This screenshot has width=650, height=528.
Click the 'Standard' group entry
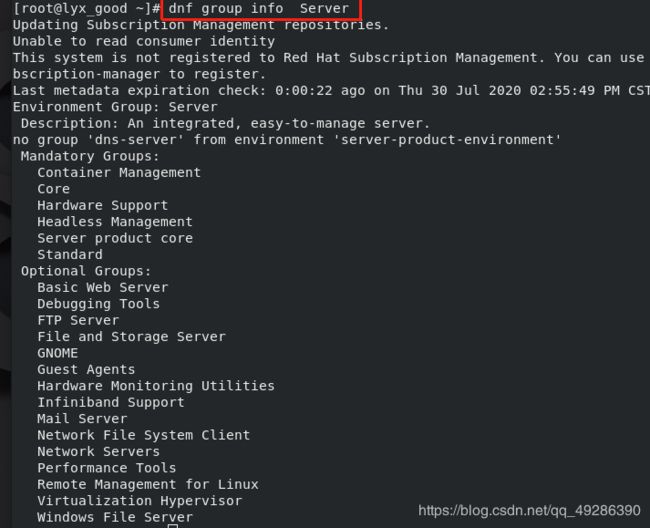(70, 254)
